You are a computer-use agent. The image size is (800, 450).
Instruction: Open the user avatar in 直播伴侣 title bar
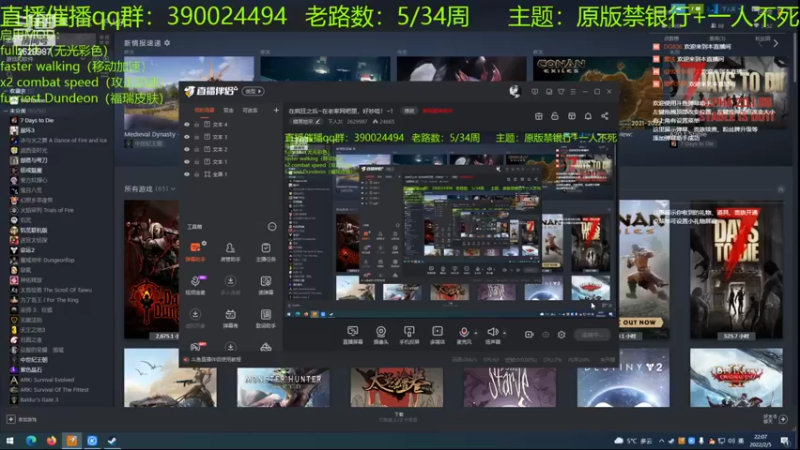(514, 91)
